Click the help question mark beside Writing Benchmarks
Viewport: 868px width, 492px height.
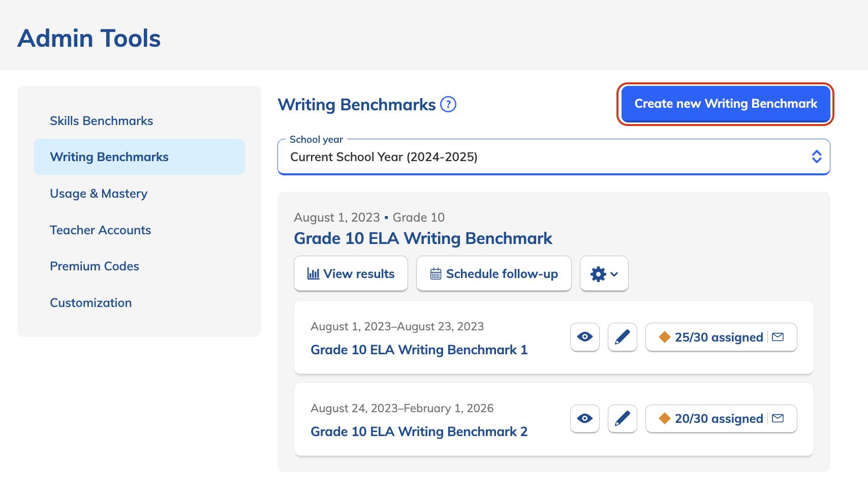click(x=448, y=104)
